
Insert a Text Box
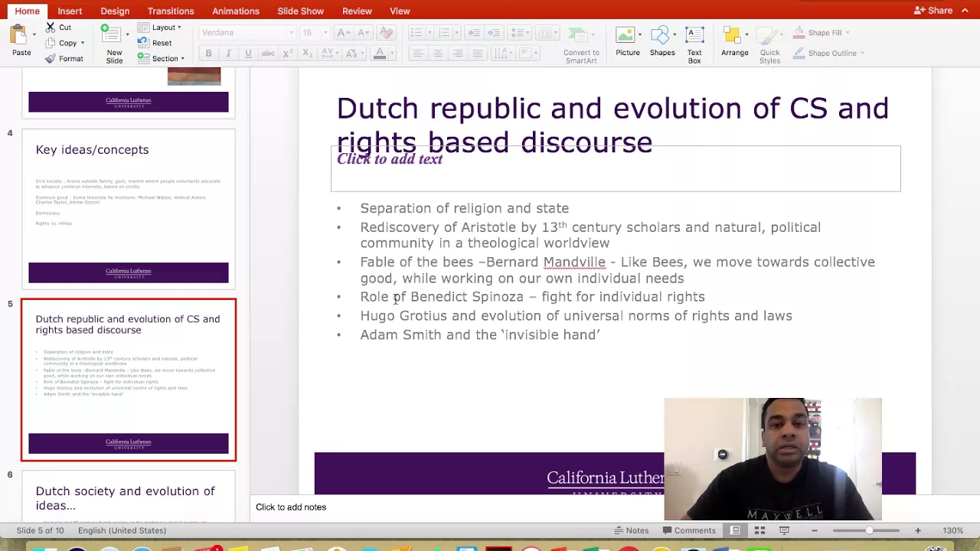click(694, 44)
